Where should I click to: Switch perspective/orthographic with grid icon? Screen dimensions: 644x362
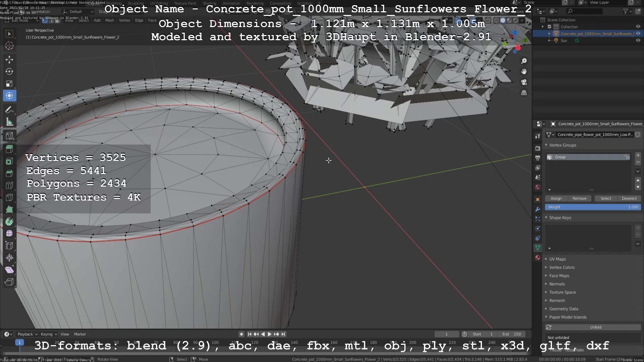(524, 93)
